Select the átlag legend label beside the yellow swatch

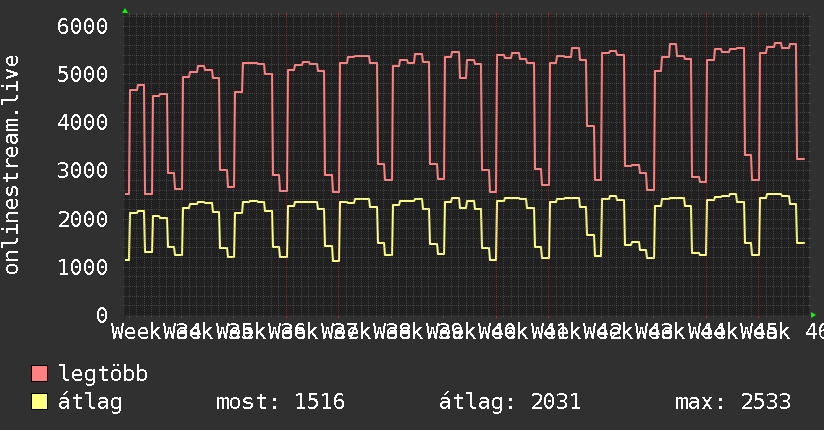pyautogui.click(x=90, y=402)
